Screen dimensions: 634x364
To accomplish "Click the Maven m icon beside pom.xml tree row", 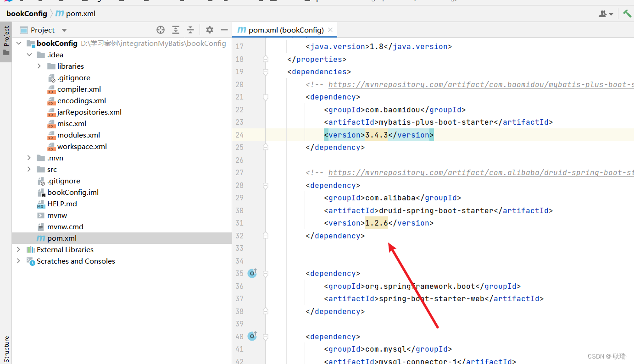I will click(x=41, y=238).
